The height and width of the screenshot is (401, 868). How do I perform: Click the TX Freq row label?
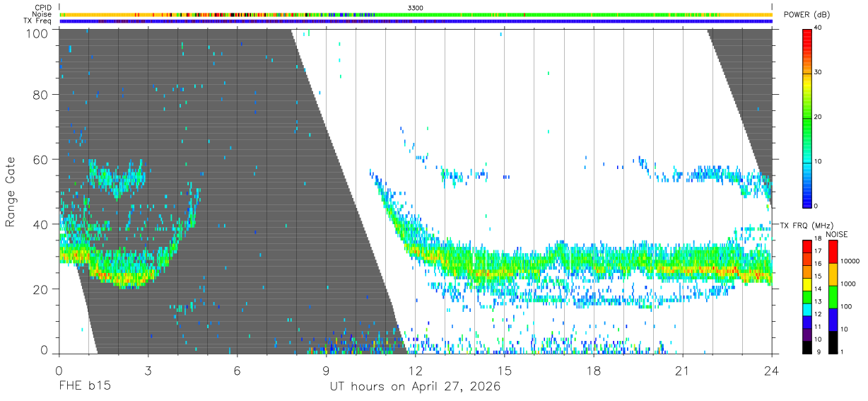point(37,21)
